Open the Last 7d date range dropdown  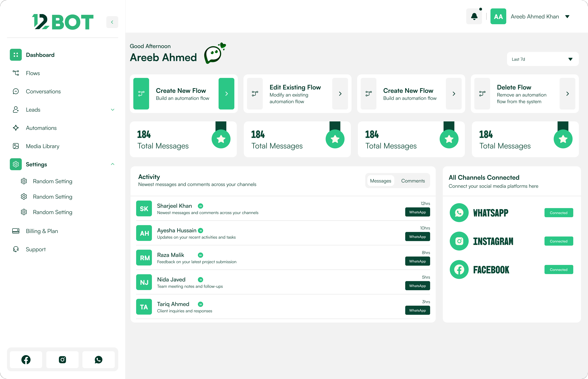(543, 59)
